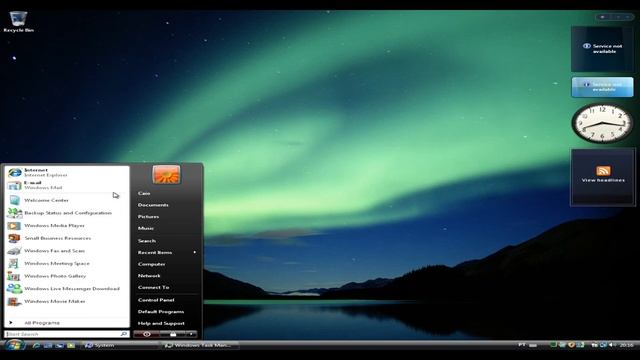Click the analog clock gadget
This screenshot has width=640, height=360.
pyautogui.click(x=602, y=124)
